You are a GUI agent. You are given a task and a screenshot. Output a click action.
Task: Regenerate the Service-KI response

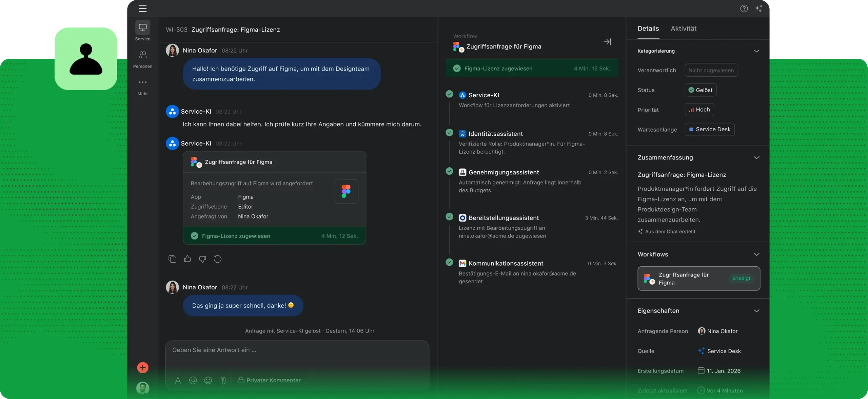(218, 259)
